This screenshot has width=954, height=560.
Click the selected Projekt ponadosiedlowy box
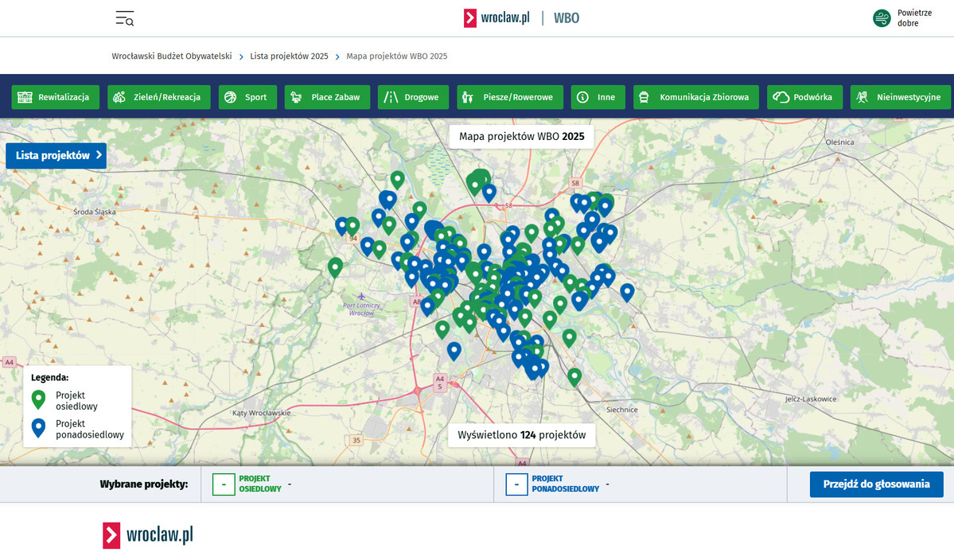click(x=516, y=484)
